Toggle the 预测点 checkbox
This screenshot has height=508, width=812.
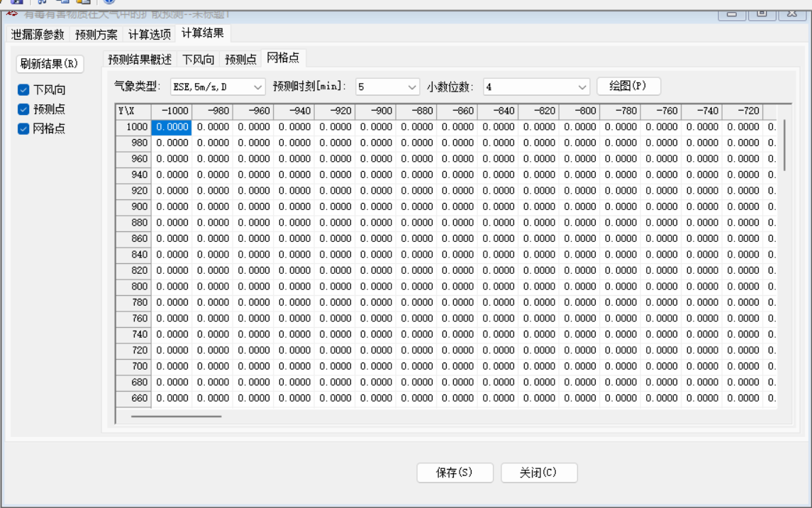23,109
